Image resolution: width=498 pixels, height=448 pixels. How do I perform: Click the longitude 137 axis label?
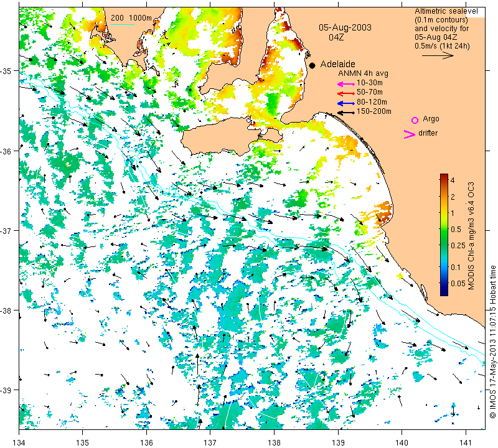coord(210,442)
